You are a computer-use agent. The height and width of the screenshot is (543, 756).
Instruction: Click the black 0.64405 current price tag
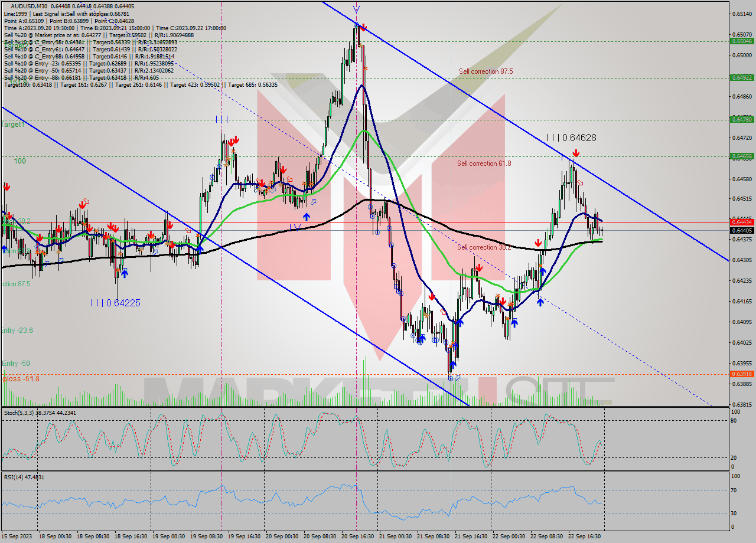[742, 231]
